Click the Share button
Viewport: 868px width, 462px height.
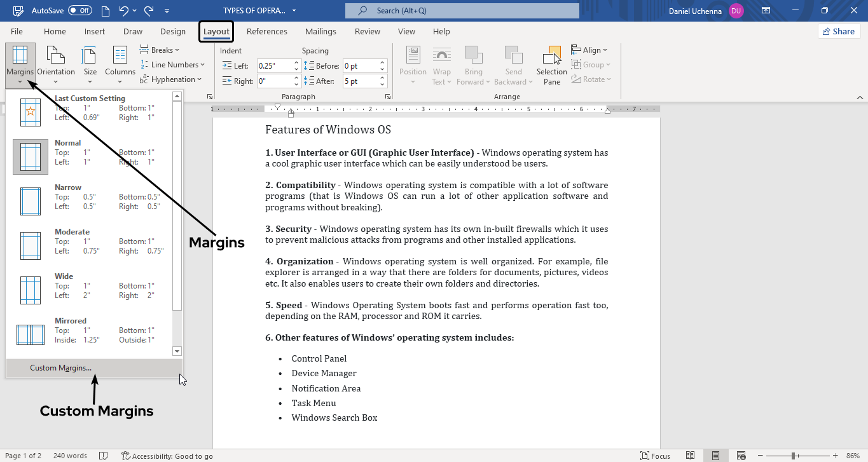tap(839, 32)
